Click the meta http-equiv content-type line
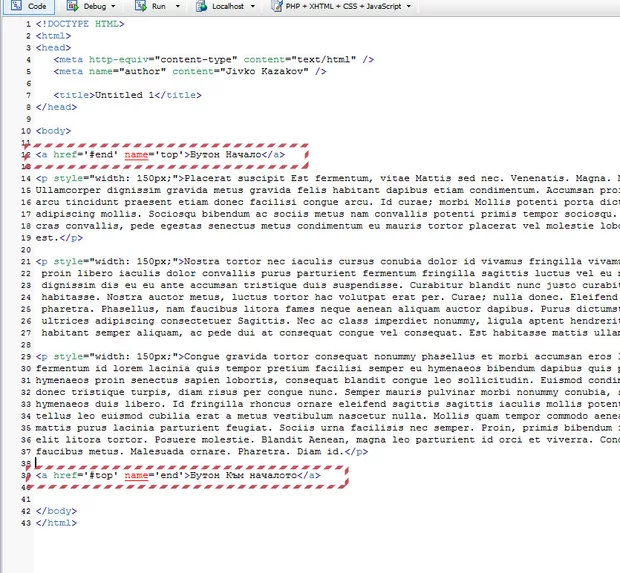The height and width of the screenshot is (573, 620). [x=214, y=60]
